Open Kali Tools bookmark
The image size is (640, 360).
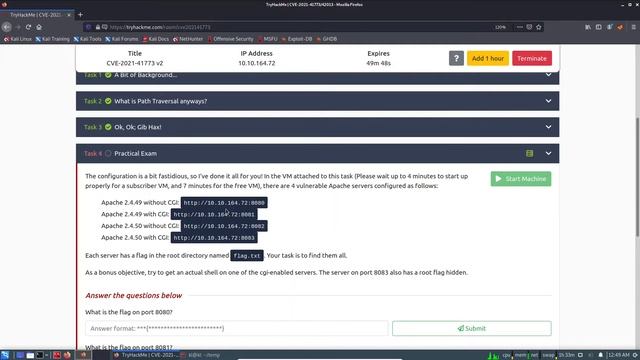click(x=87, y=39)
